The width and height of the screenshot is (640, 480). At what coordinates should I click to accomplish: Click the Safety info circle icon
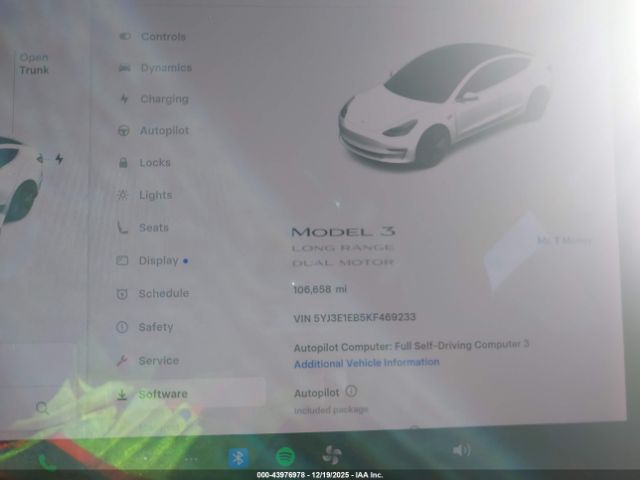tap(122, 327)
